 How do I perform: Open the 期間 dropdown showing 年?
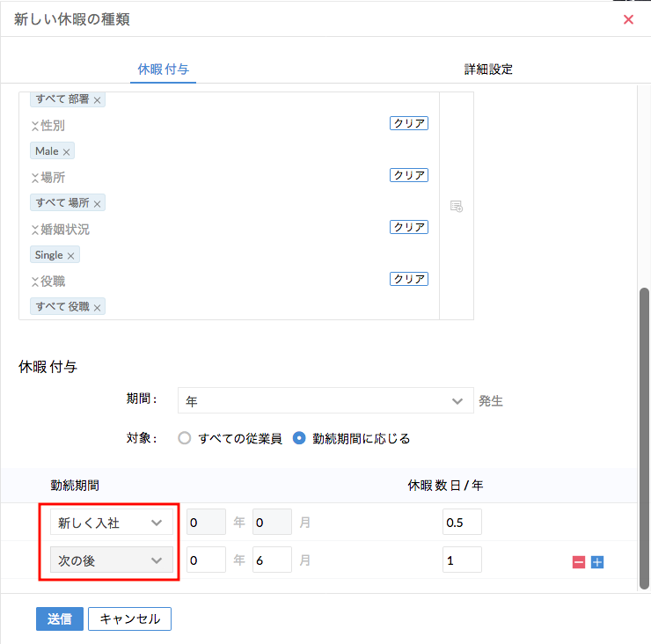click(324, 401)
